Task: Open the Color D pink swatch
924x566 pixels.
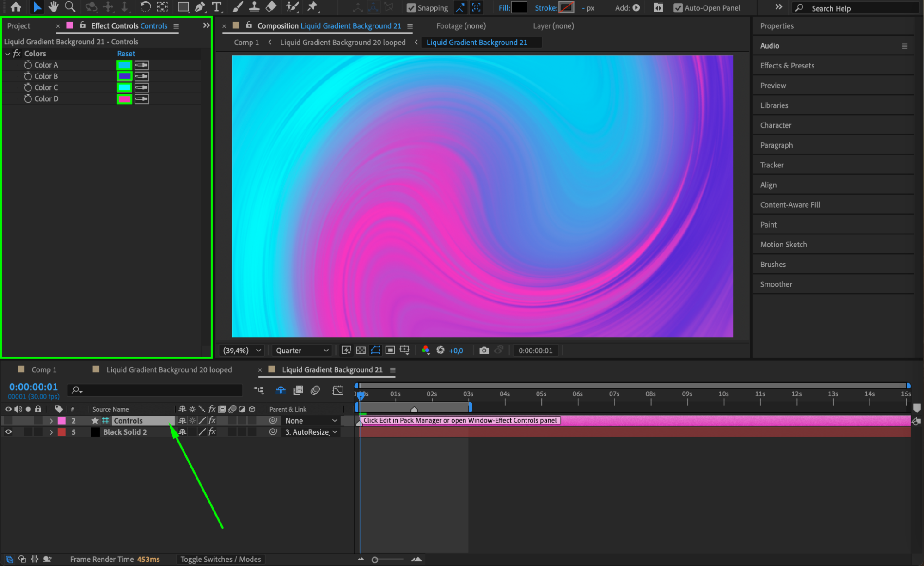Action: click(x=124, y=99)
